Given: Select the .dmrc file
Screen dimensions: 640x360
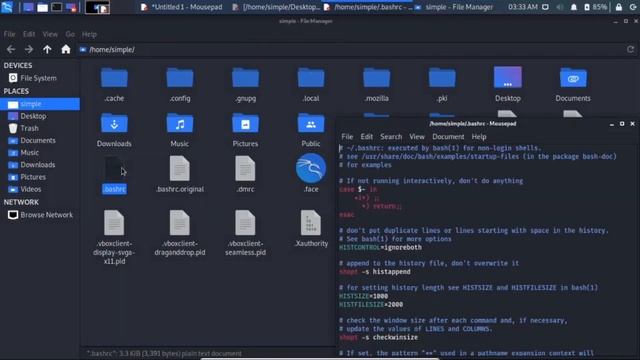Looking at the screenshot, I should coord(245,174).
